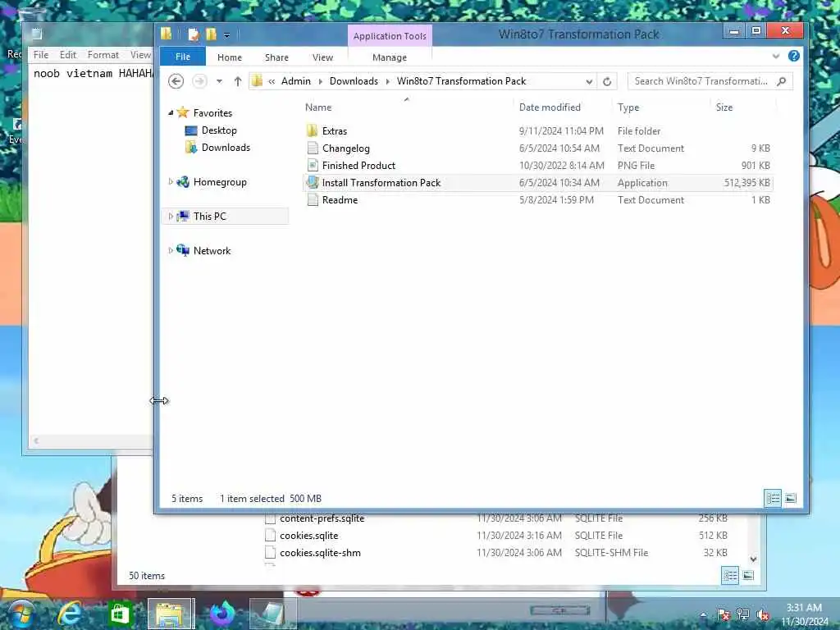Viewport: 840px width, 630px height.
Task: Open the Share ribbon tab
Action: tap(276, 57)
